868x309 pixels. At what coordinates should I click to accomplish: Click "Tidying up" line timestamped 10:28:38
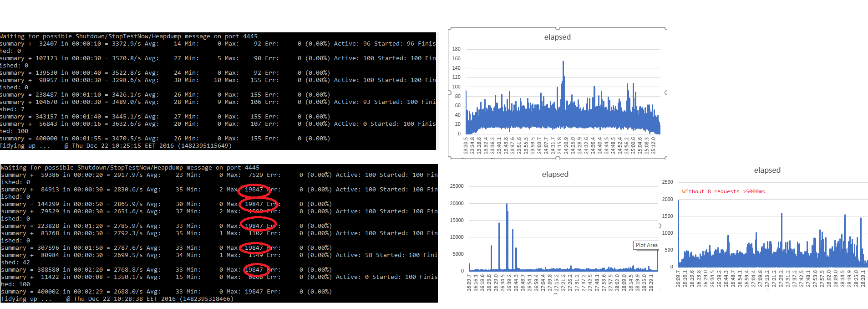click(117, 299)
